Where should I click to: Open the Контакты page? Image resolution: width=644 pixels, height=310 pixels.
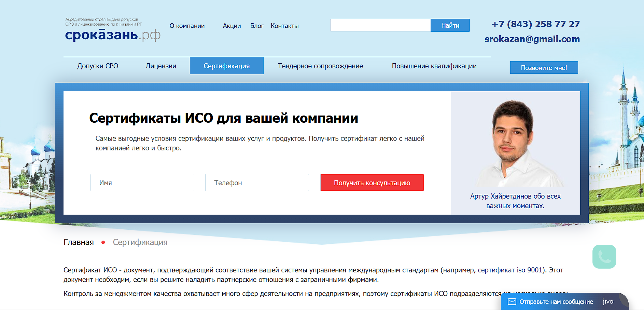[285, 26]
